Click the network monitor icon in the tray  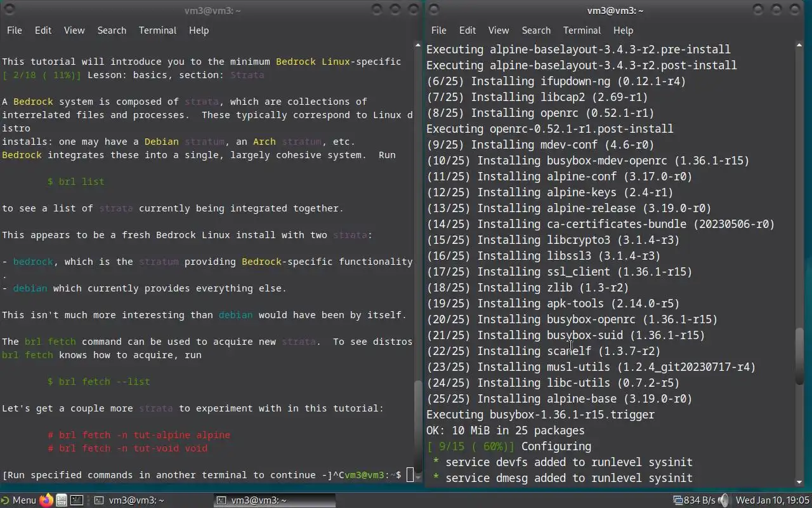pyautogui.click(x=678, y=500)
